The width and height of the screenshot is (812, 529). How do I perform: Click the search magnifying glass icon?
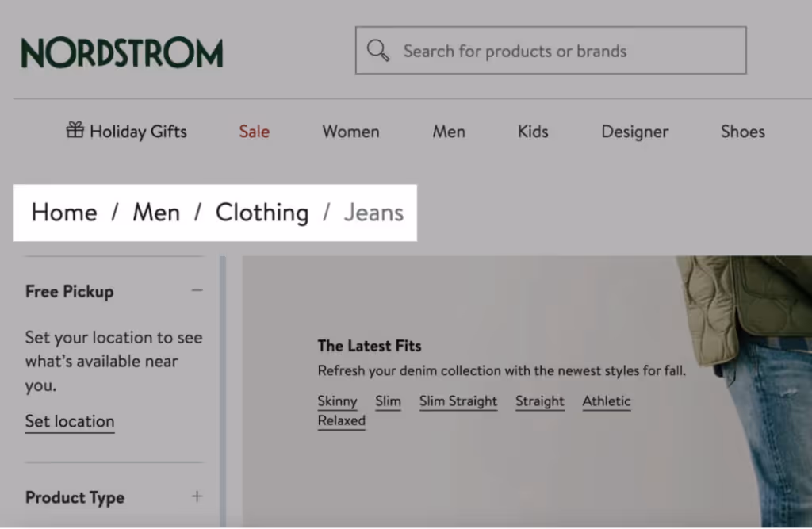(x=378, y=50)
